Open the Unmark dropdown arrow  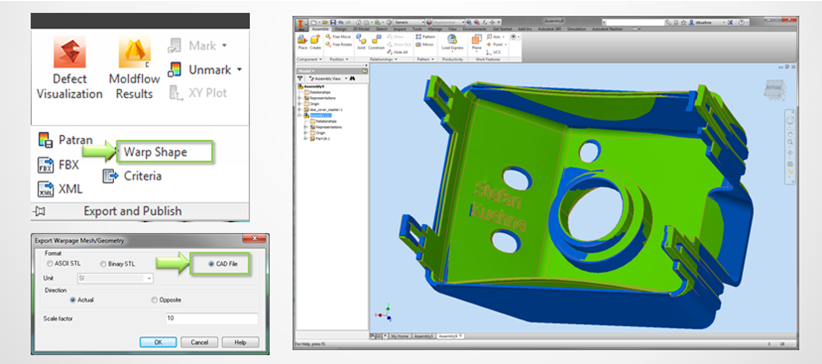[240, 69]
